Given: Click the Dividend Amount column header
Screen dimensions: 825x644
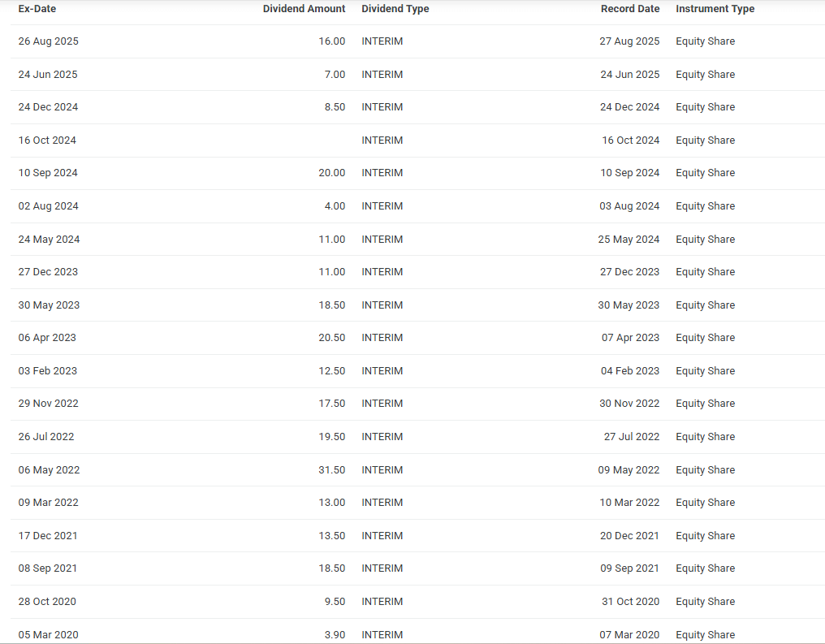Looking at the screenshot, I should click(x=304, y=9).
